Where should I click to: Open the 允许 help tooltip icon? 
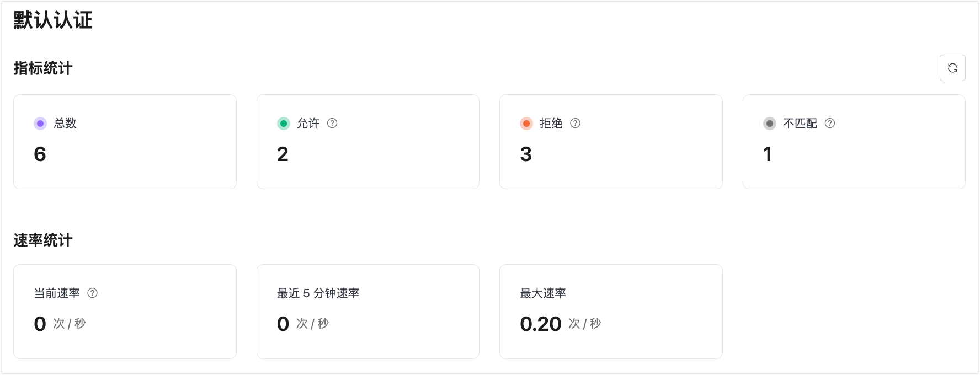pos(332,124)
